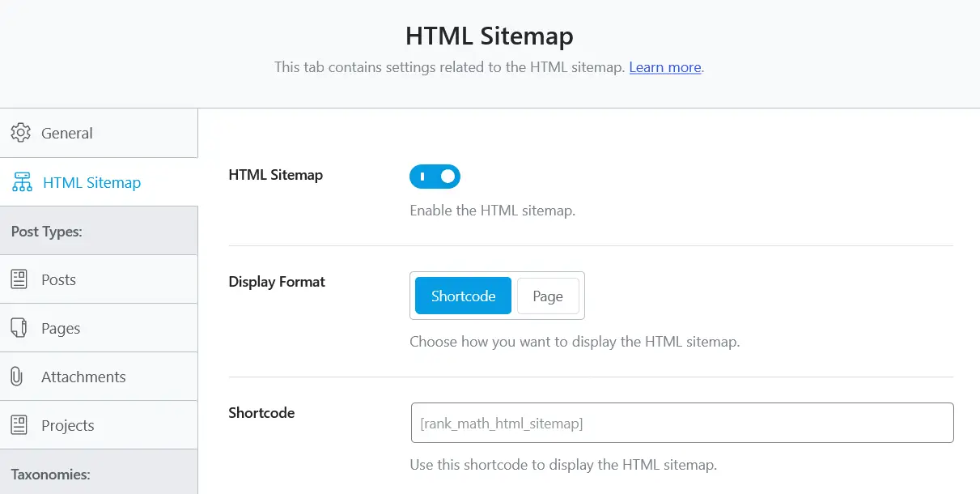Click the Posts document icon

coord(19,279)
